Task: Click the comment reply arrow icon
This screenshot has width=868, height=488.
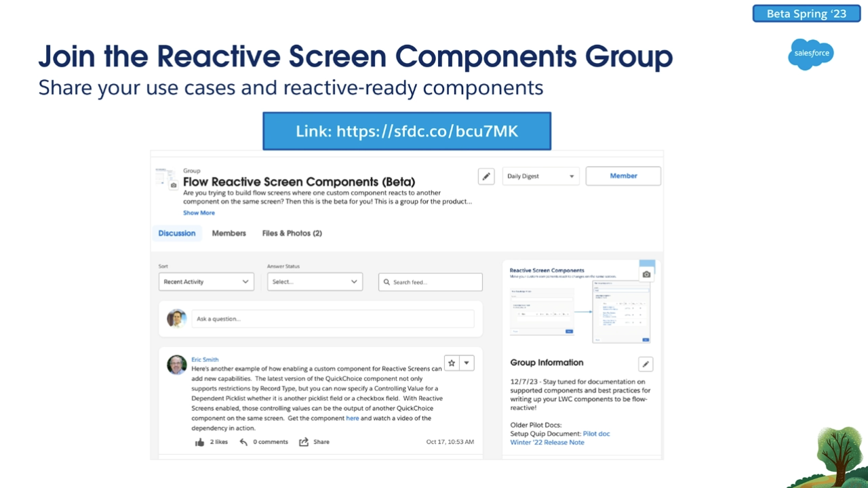Action: point(243,442)
